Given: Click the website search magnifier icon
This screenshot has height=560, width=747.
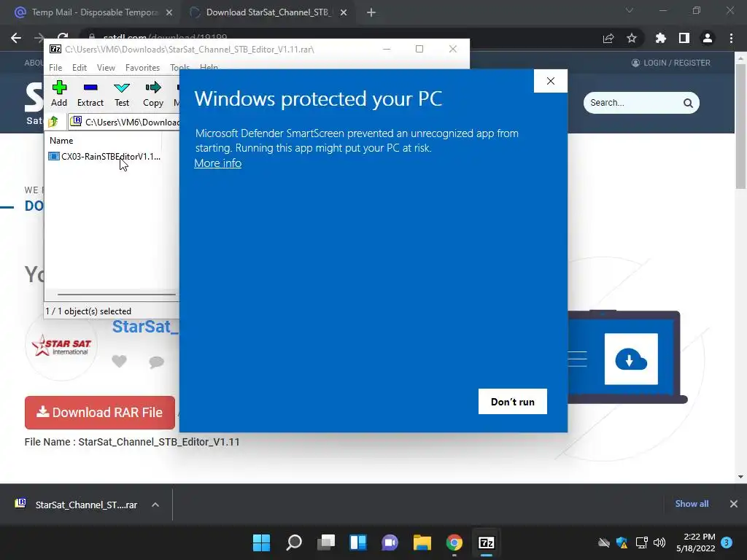Looking at the screenshot, I should coord(688,103).
